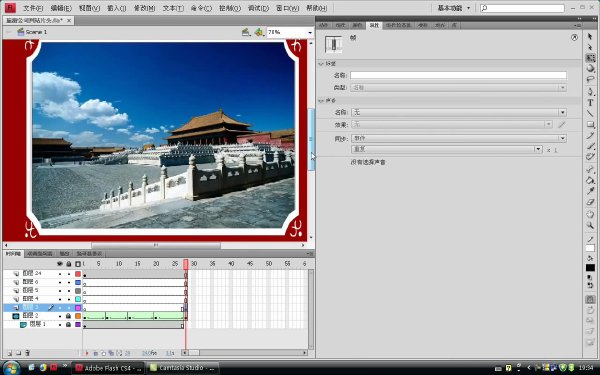The image size is (600, 375).
Task: Click the black fill color swatch
Action: [x=590, y=267]
